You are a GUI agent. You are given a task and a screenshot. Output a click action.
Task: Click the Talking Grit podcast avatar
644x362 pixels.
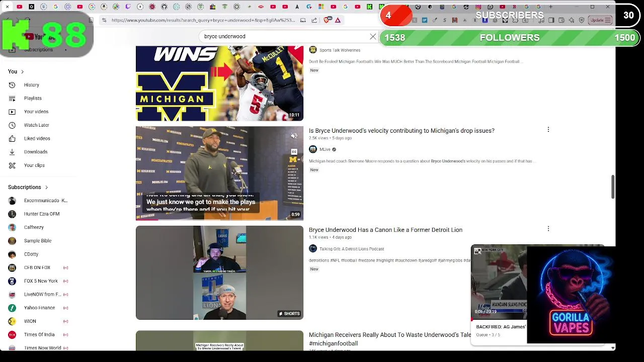[313, 248]
